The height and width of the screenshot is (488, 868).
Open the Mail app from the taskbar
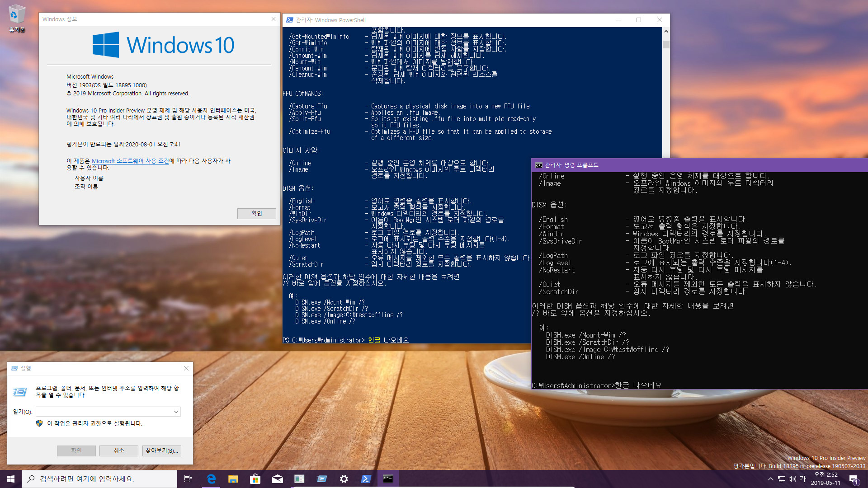click(x=278, y=479)
